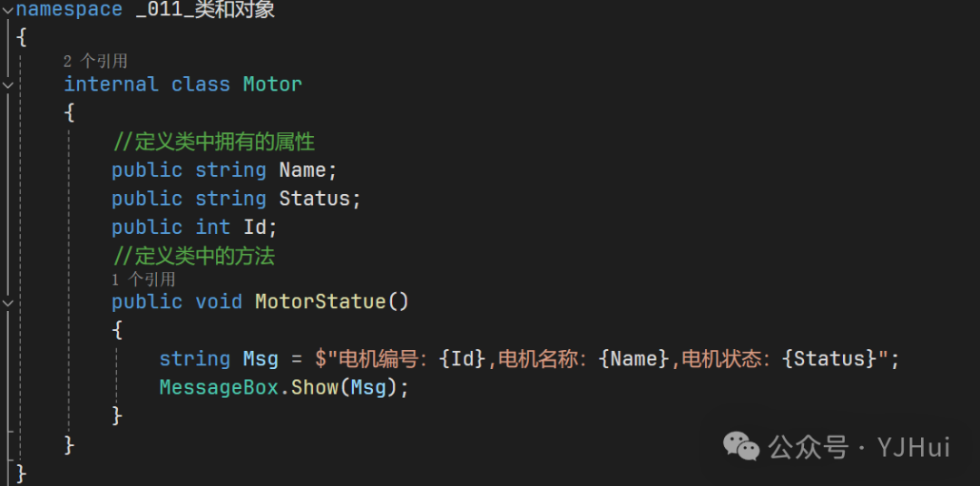This screenshot has height=486, width=980.
Task: Click Msg in the string declaration line
Action: (260, 359)
